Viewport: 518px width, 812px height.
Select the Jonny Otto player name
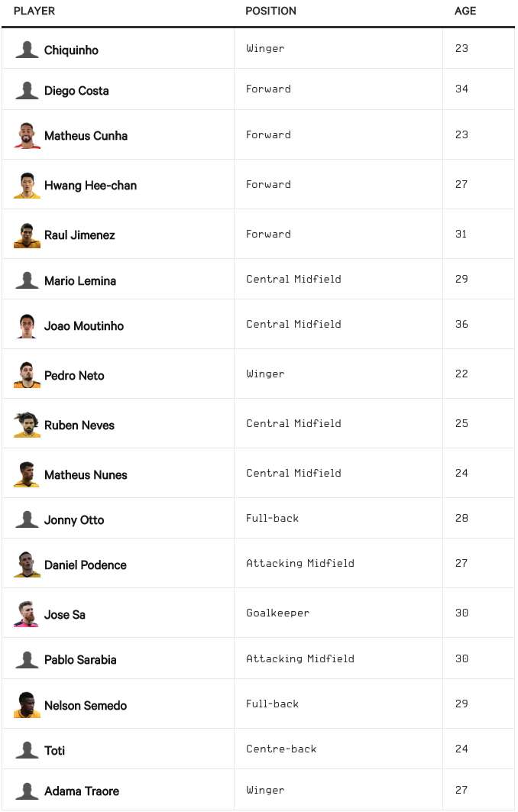[74, 520]
